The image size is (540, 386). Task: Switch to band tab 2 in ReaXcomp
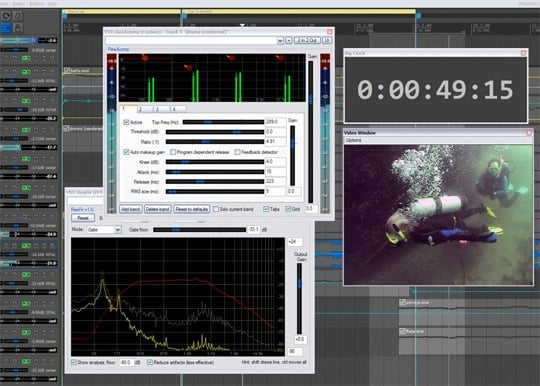(145, 109)
